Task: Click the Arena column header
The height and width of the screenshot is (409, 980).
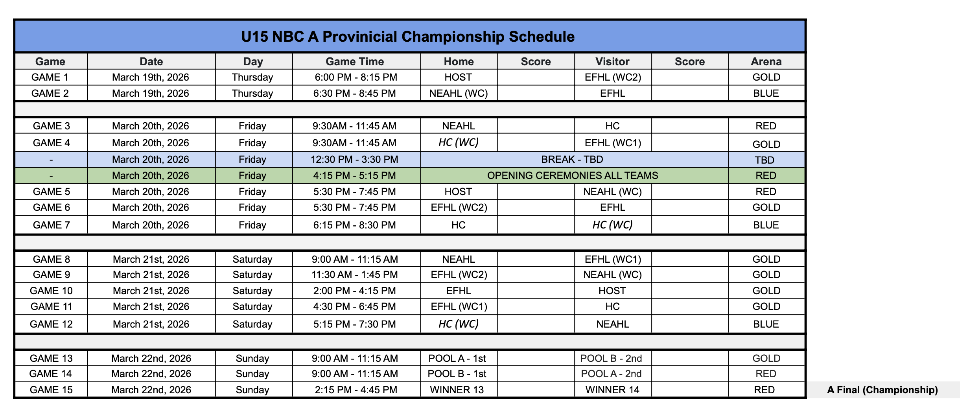Action: tap(766, 61)
